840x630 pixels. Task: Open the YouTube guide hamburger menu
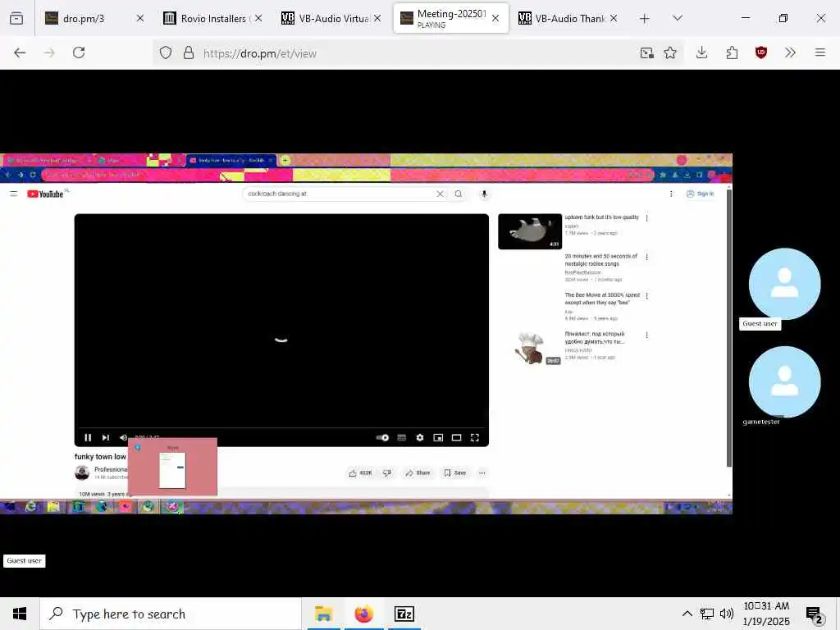[14, 194]
